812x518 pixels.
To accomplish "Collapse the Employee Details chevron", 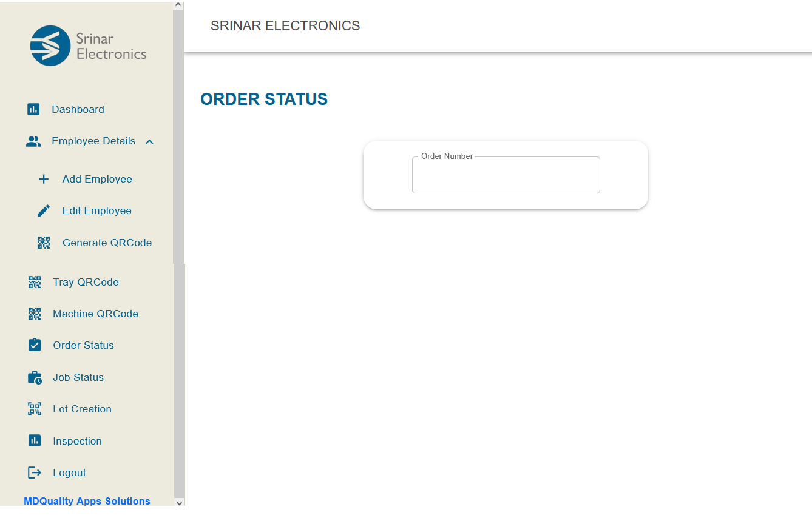I will click(149, 141).
